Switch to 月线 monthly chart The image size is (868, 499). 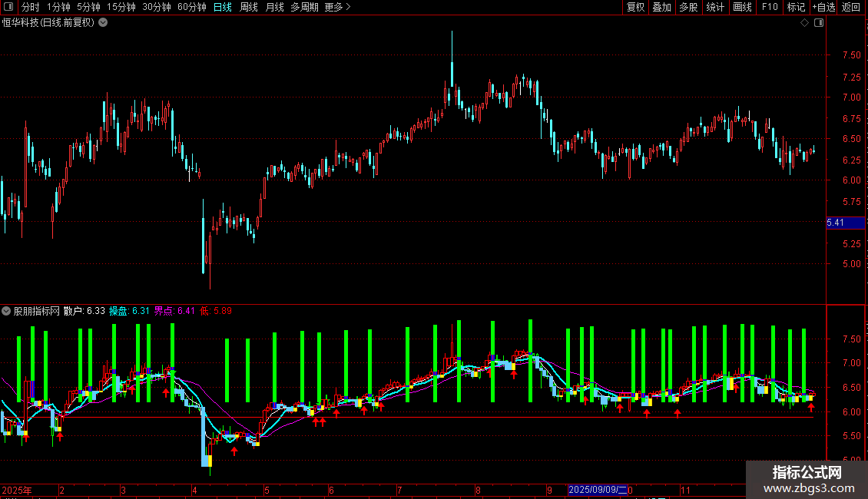click(x=274, y=7)
